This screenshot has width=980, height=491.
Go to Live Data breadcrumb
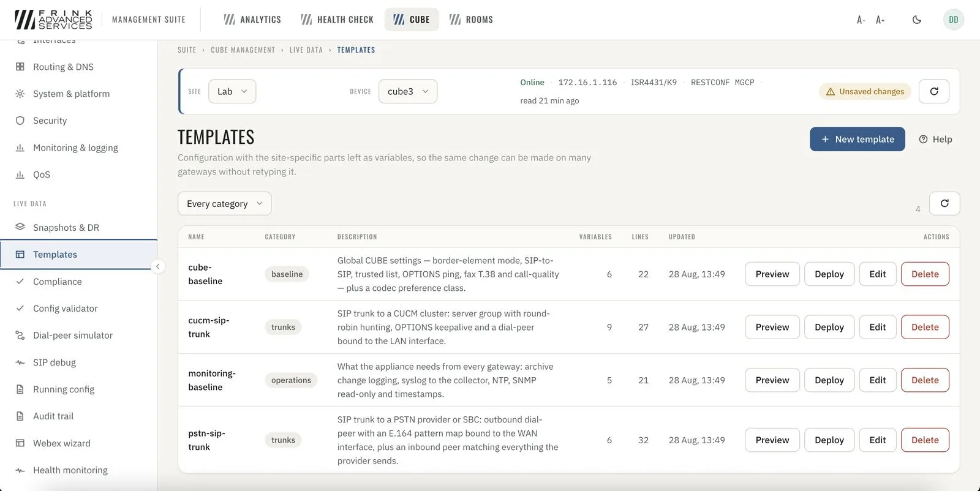306,50
